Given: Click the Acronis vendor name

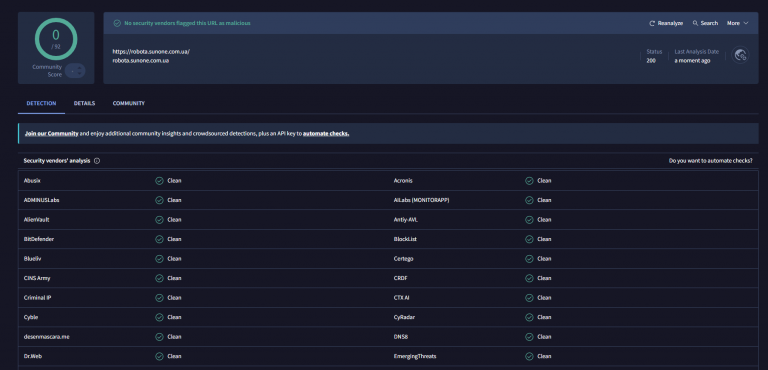Looking at the screenshot, I should 403,180.
